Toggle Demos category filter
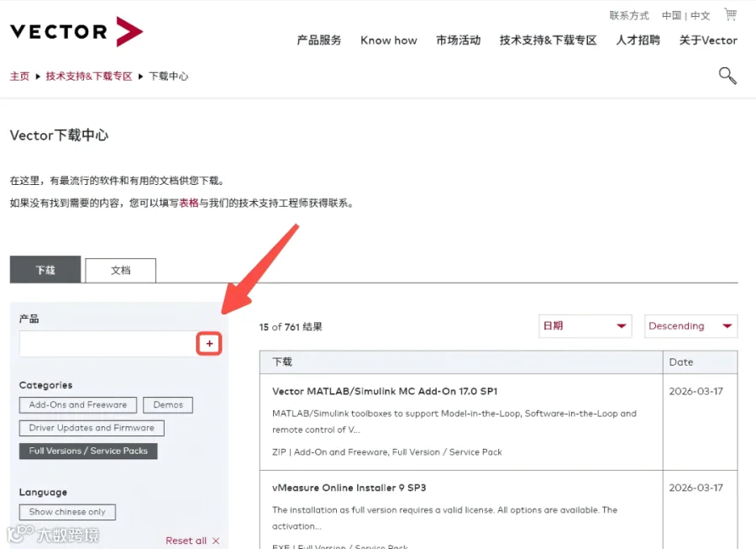This screenshot has width=756, height=549. 168,404
